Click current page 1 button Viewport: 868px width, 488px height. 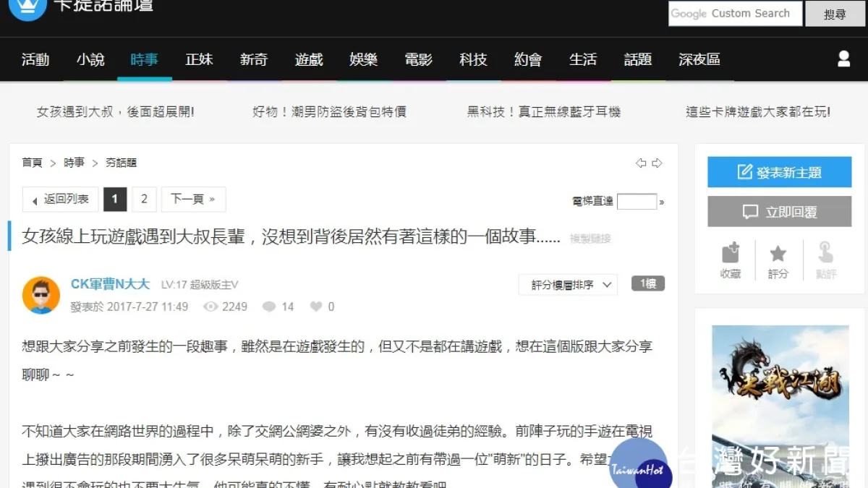[x=115, y=199]
